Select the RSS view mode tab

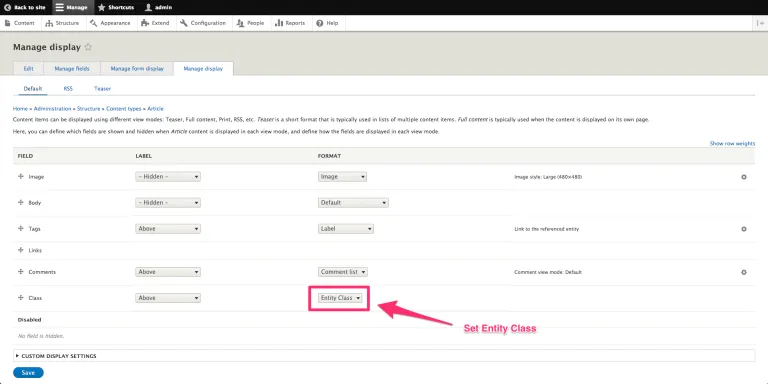pyautogui.click(x=68, y=89)
